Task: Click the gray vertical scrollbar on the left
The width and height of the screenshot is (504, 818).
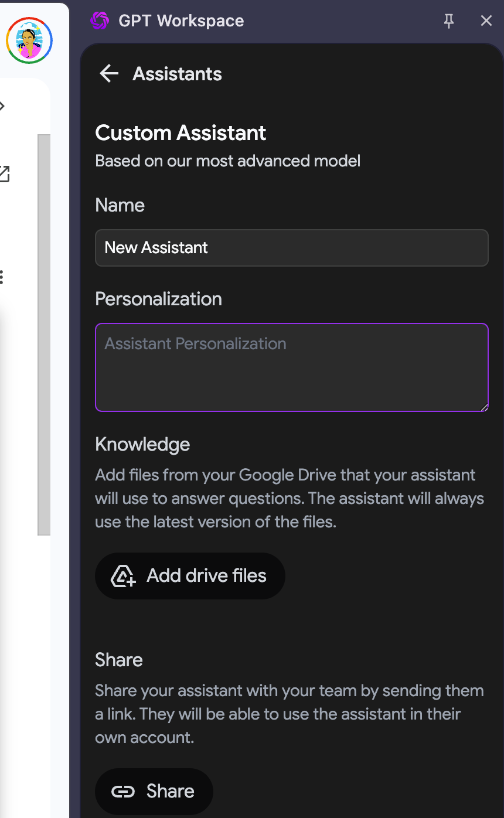Action: [x=44, y=334]
